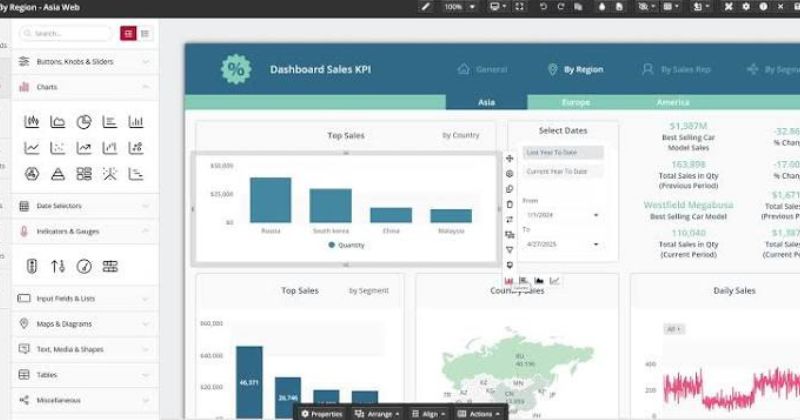Open the hidden-eye visibility dropdown in toolbar
This screenshot has height=420, width=800.
[x=646, y=7]
